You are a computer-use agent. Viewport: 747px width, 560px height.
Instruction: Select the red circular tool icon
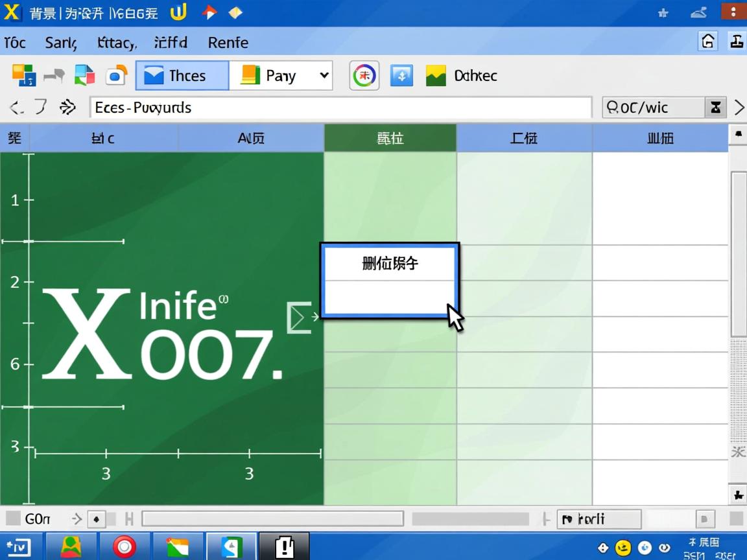click(364, 75)
